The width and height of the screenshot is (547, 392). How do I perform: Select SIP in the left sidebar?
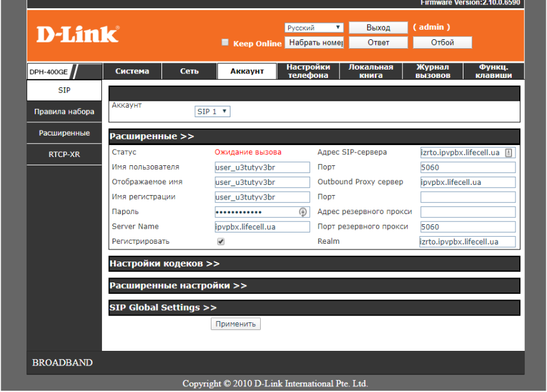(64, 91)
